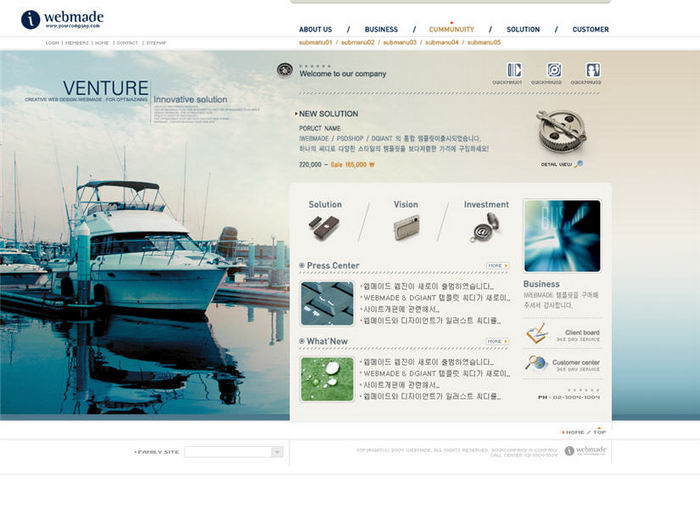Open the third quickmenu person icon

(593, 70)
